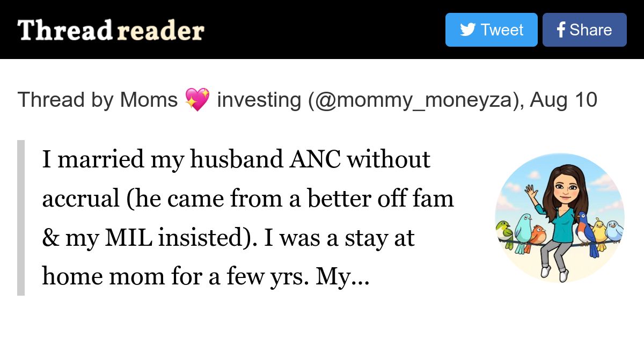Click the Facebook f icon
The width and height of the screenshot is (644, 337).
561,30
